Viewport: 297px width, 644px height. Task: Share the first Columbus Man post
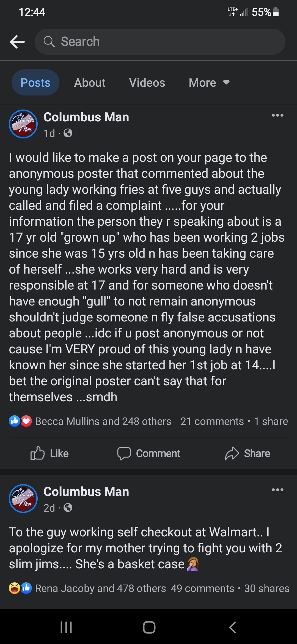coord(248,453)
